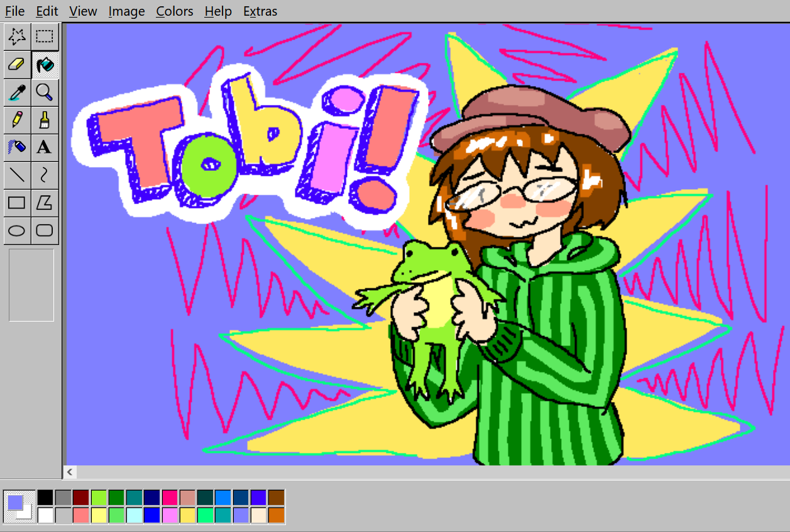790x532 pixels.
Task: Pick the cream color swatch
Action: point(258,515)
